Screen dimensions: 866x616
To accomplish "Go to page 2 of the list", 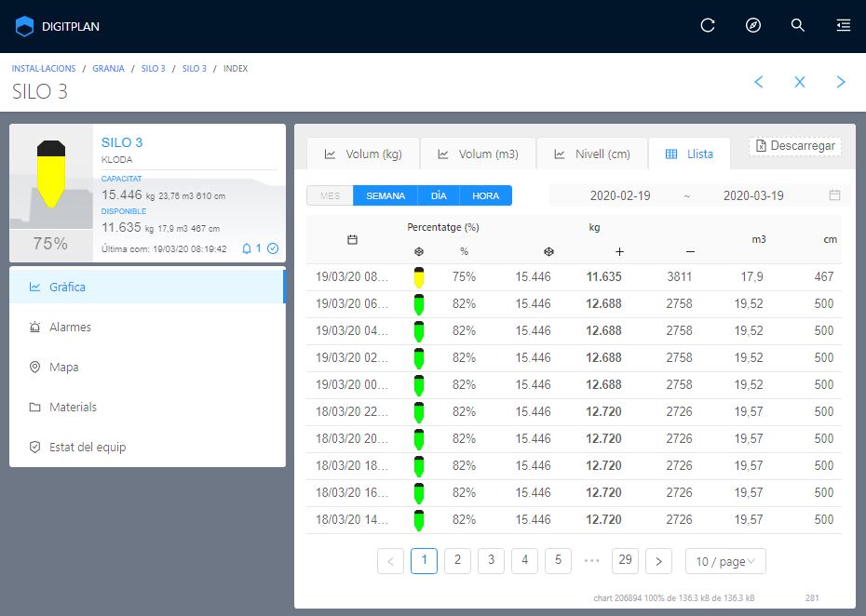I will (x=457, y=561).
